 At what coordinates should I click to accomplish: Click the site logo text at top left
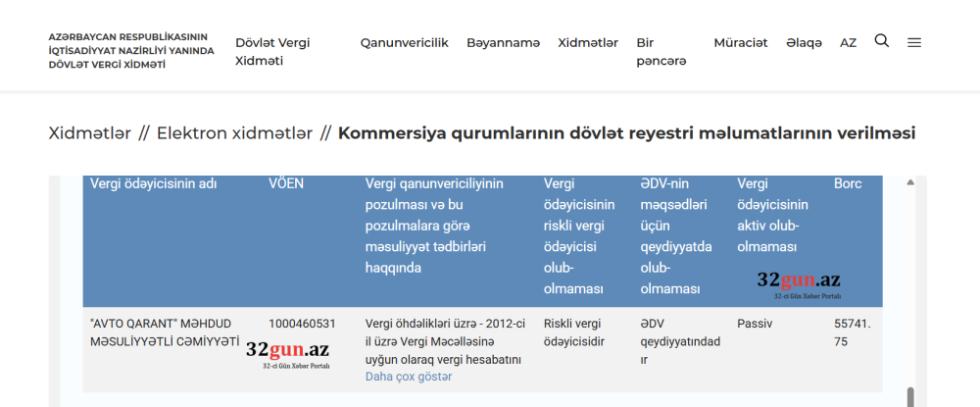130,50
